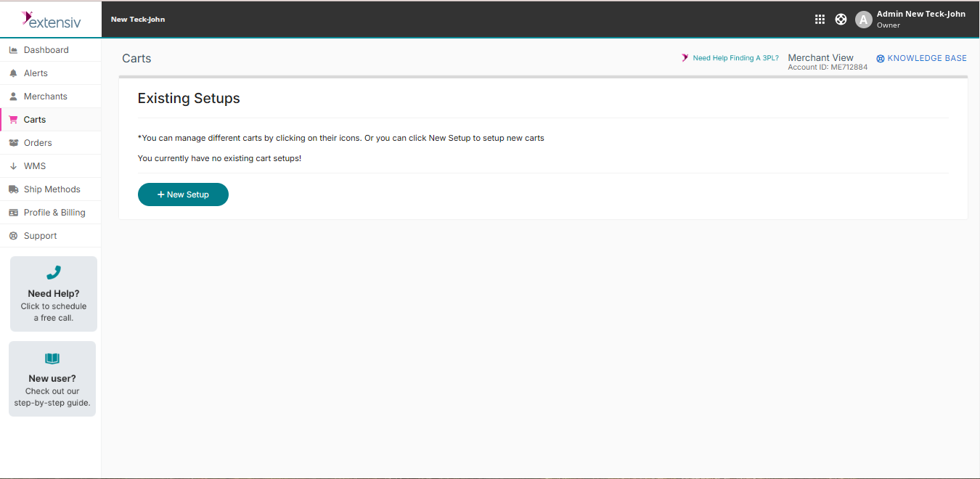Screen dimensions: 980x479
Task: Open the step-by-step guide card
Action: (52, 390)
